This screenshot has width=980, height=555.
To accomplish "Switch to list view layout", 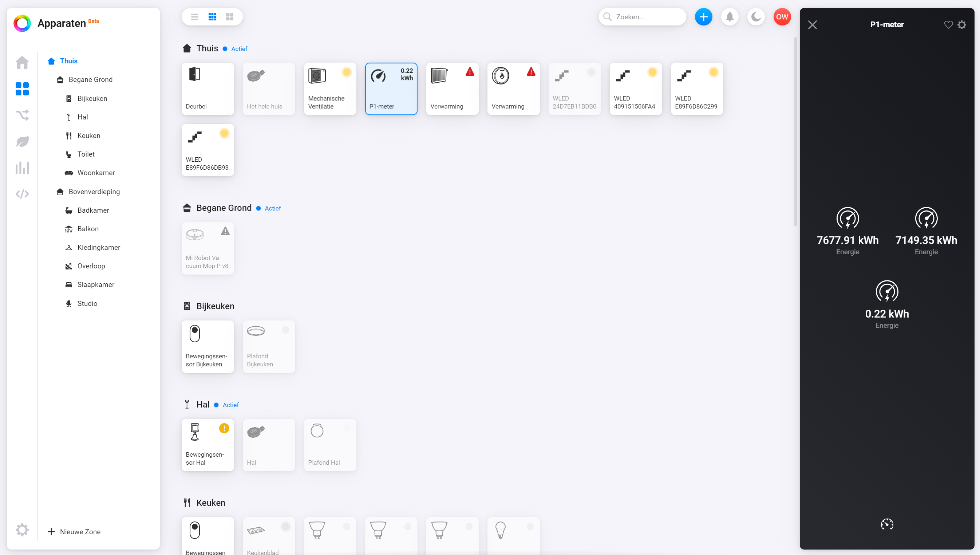I will [x=195, y=17].
